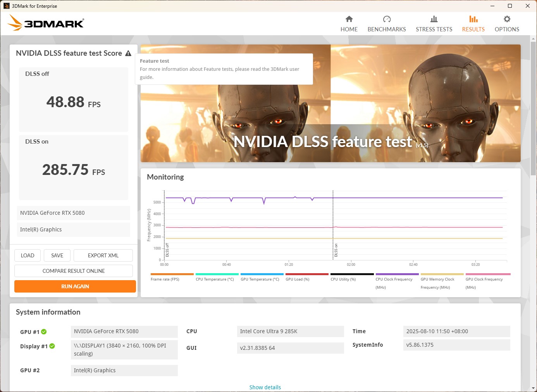Click the 3DMark logo

coord(46,23)
